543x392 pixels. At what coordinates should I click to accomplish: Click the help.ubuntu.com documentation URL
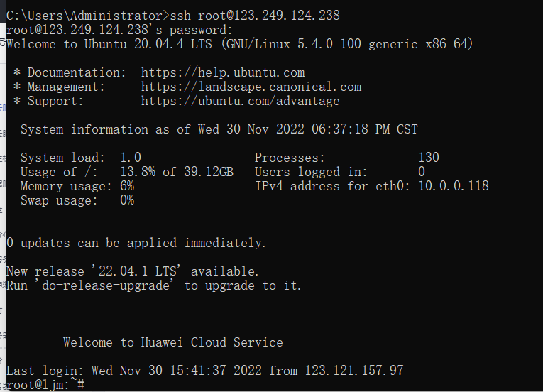[223, 72]
